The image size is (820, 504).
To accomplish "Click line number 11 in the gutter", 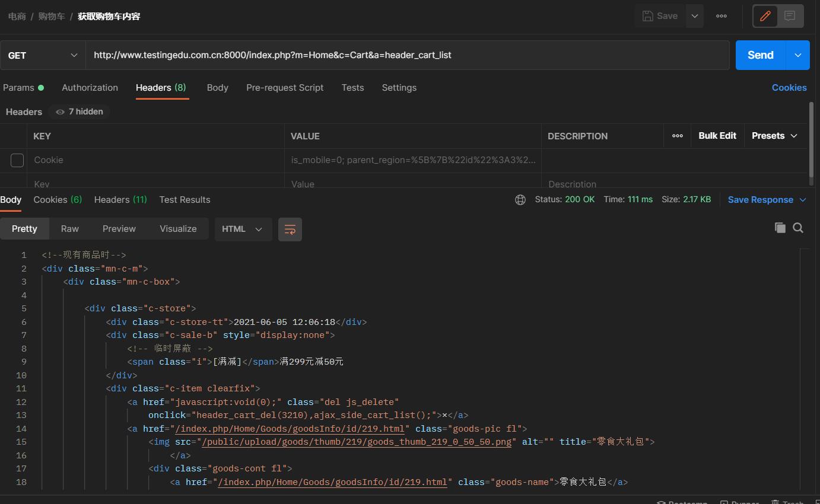I will click(x=21, y=388).
